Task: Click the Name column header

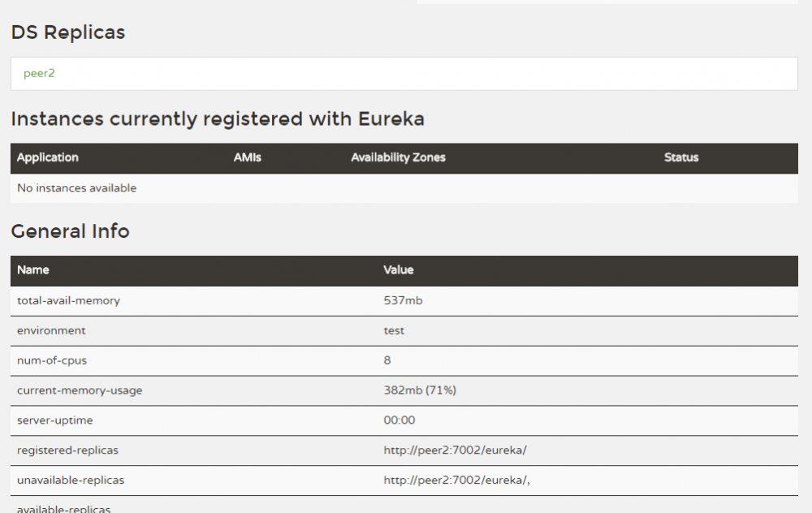Action: [33, 269]
